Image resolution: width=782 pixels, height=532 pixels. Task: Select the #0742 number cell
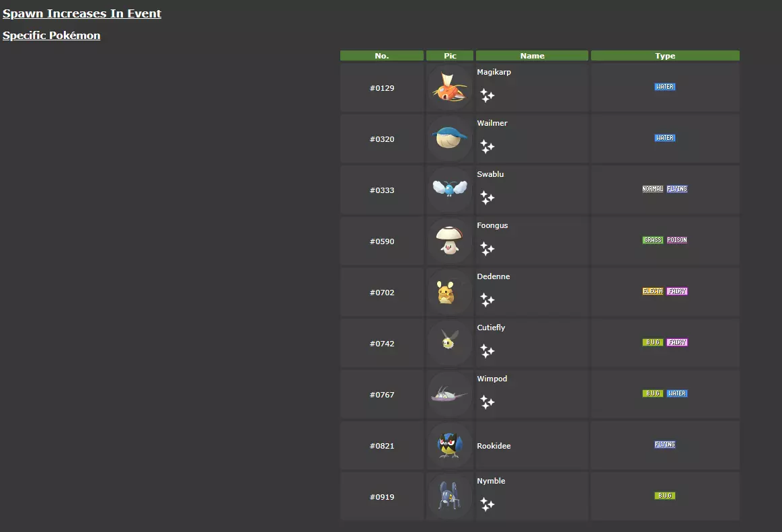[382, 344]
